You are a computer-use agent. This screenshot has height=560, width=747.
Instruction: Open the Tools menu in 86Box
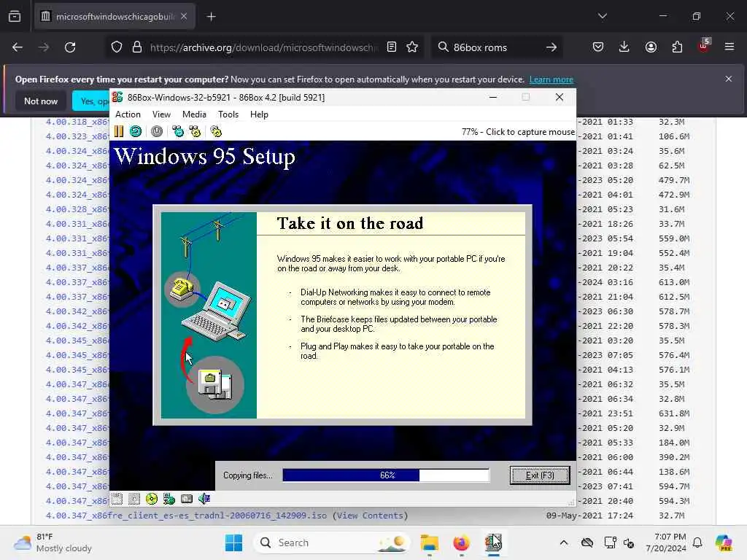(x=228, y=114)
